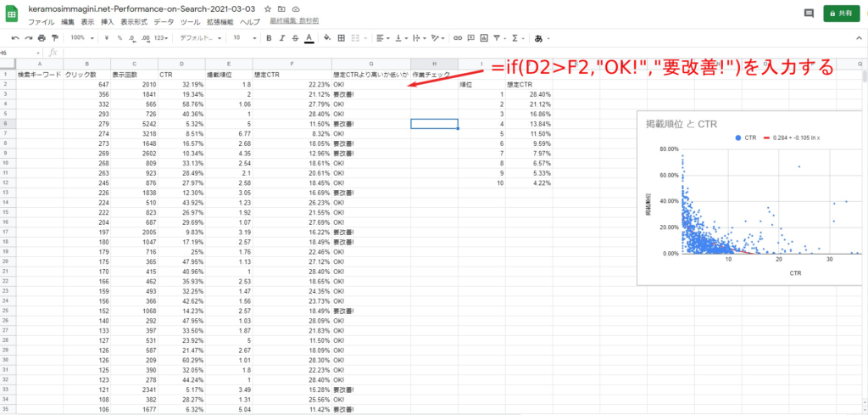Open the font size dropdown
The width and height of the screenshot is (868, 415).
point(242,38)
